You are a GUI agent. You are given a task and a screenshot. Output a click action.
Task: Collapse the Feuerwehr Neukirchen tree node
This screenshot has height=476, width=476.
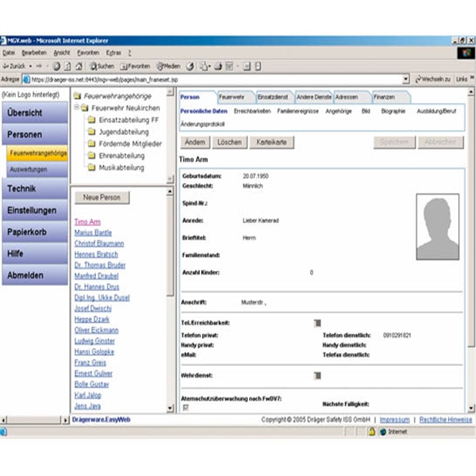[78, 107]
